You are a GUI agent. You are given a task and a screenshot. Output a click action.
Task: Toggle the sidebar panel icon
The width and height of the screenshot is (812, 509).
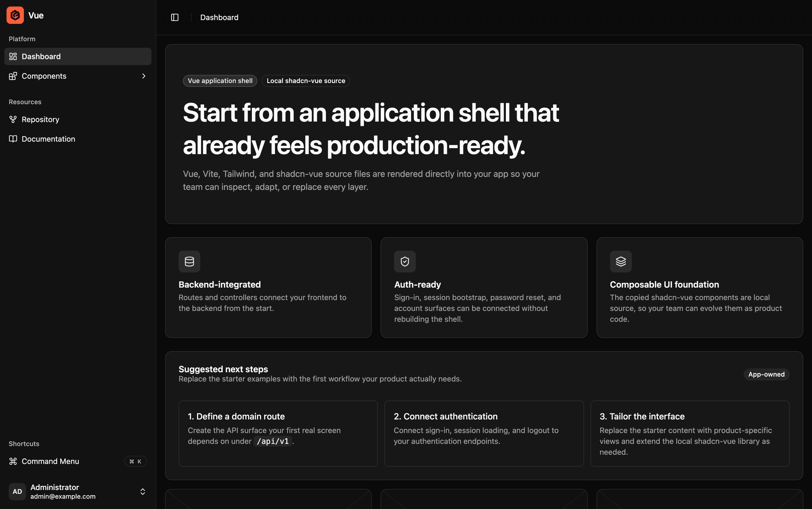coord(175,17)
